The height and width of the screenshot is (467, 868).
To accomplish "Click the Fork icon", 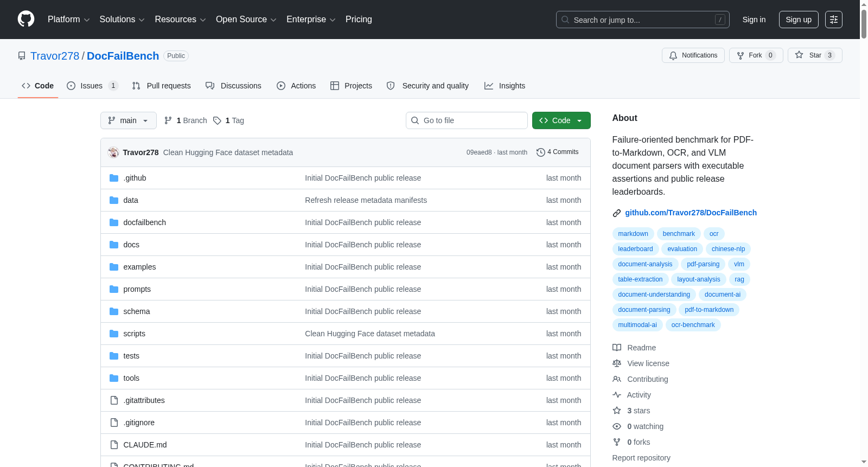I will [741, 55].
